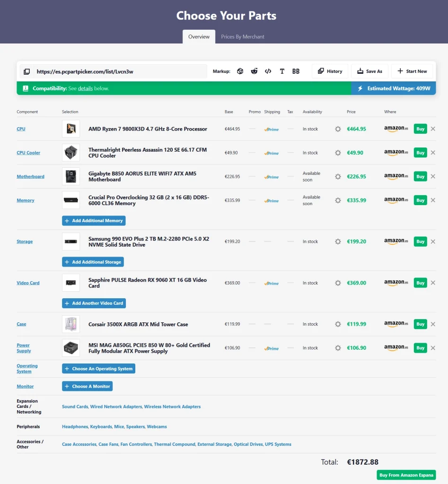Open the AMD Ryzen CPU thumbnail

click(x=71, y=129)
